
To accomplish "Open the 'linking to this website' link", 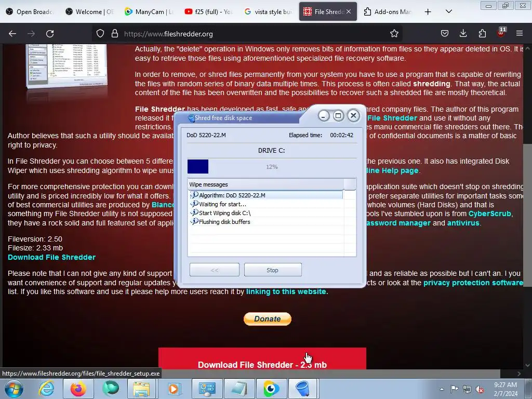I will click(286, 291).
